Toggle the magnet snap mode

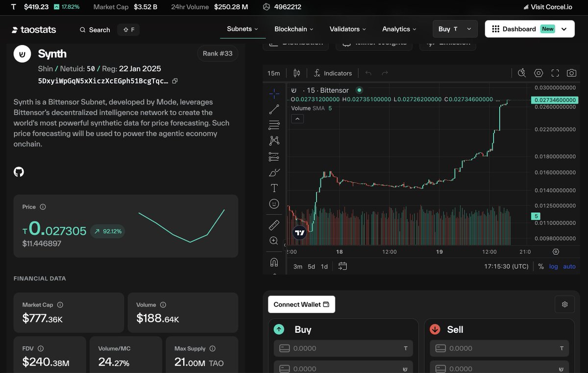[274, 262]
